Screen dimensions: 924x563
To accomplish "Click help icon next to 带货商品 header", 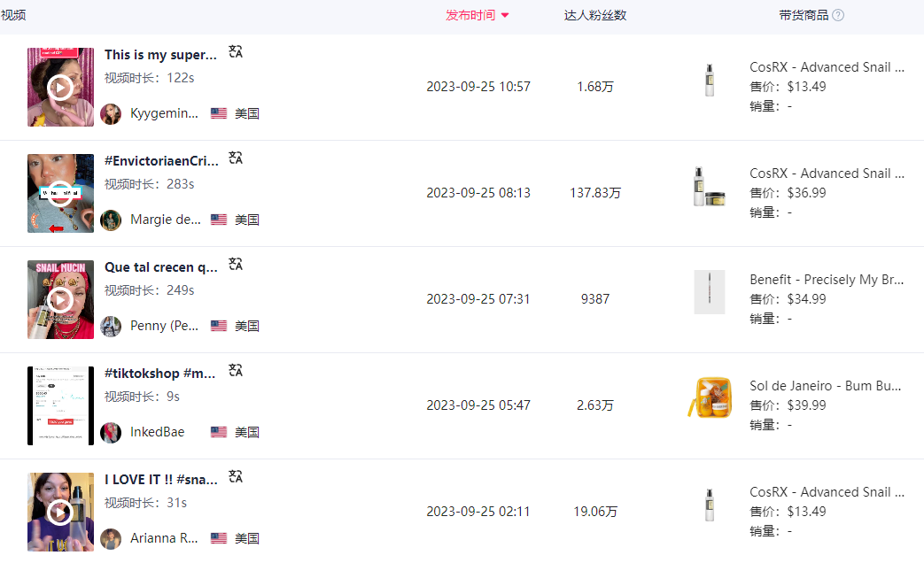I will [x=838, y=15].
